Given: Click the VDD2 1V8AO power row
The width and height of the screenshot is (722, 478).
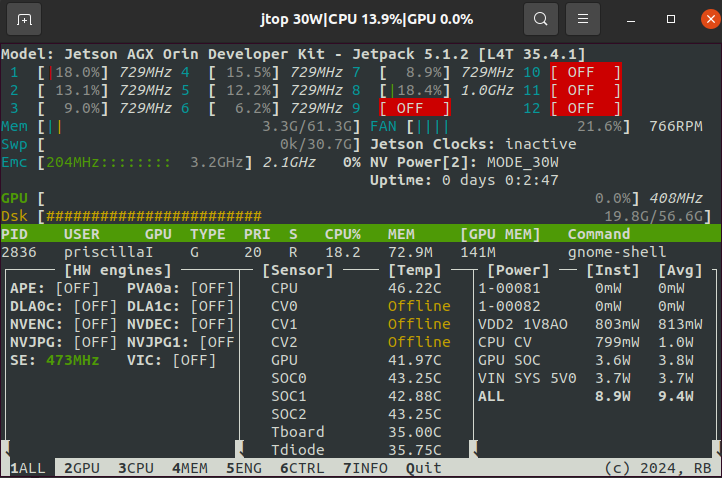Looking at the screenshot, I should [590, 324].
